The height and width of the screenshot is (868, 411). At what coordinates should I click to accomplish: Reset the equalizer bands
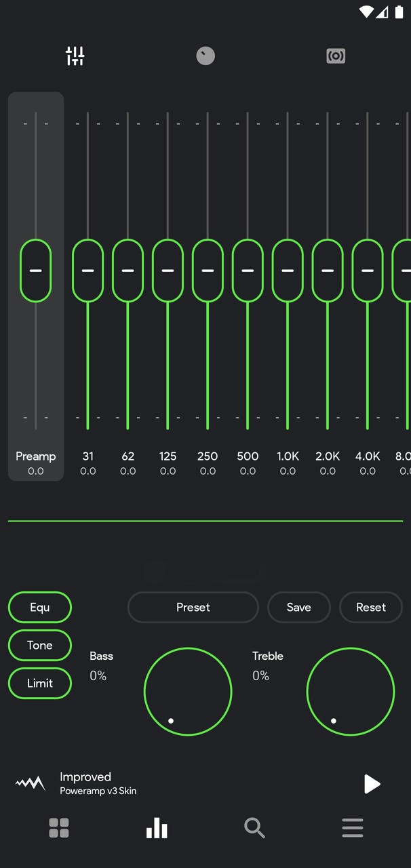coord(371,607)
